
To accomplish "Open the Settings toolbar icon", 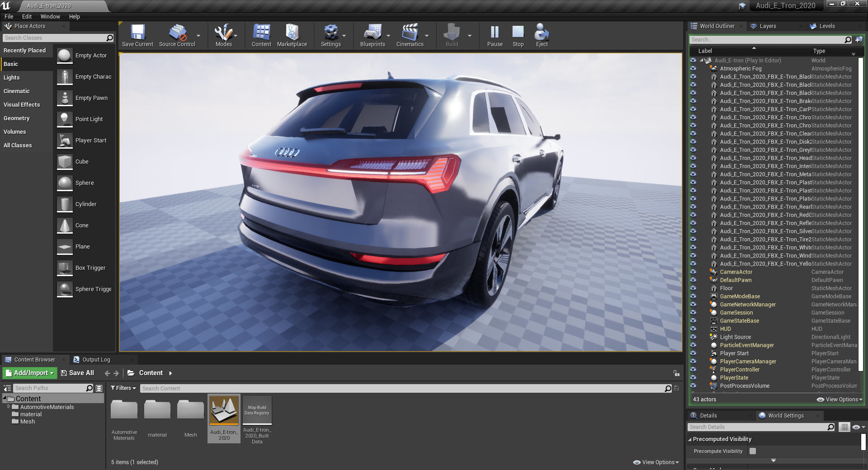I will tap(330, 33).
